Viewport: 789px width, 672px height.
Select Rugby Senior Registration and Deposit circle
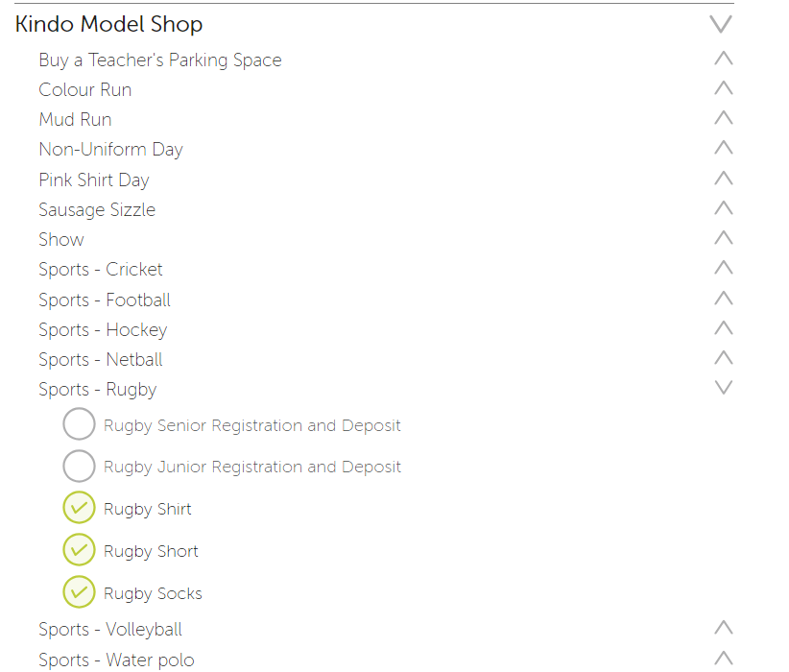pos(79,423)
